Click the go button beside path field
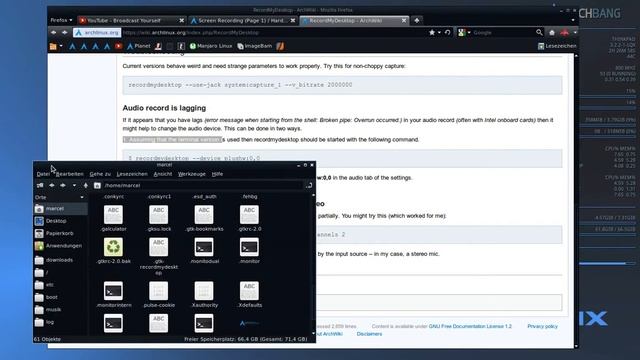The image size is (640, 360). pos(309,185)
